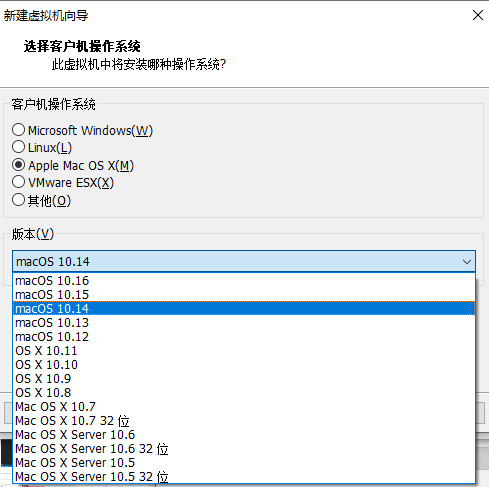The image size is (489, 487).
Task: Pick Mac OS X Server 10.5 entry
Action: point(244,463)
